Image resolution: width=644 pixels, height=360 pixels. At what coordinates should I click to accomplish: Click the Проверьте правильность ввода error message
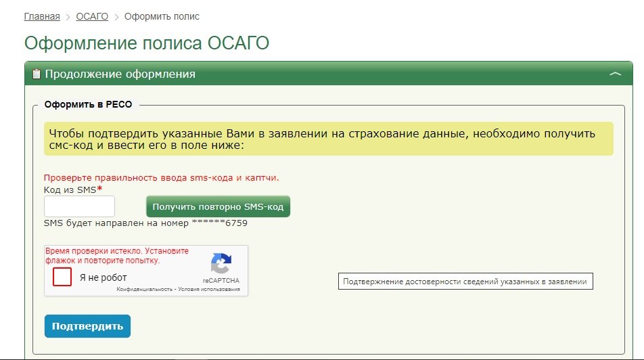(162, 178)
